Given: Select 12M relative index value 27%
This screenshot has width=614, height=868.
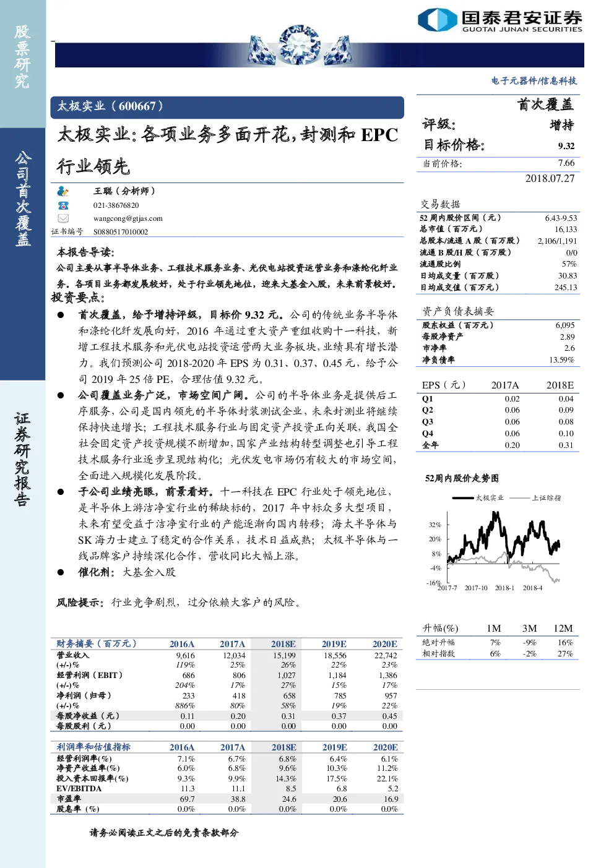Looking at the screenshot, I should tap(565, 654).
